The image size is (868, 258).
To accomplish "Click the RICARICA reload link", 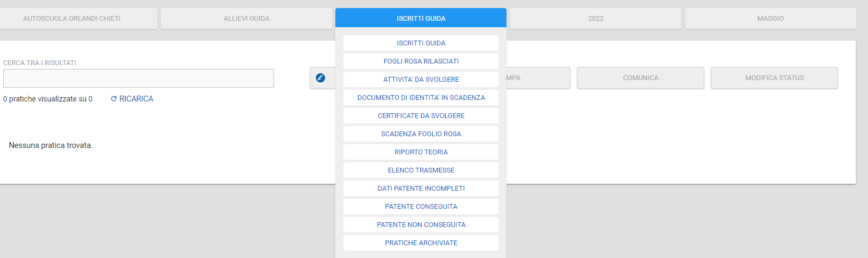I will (132, 99).
